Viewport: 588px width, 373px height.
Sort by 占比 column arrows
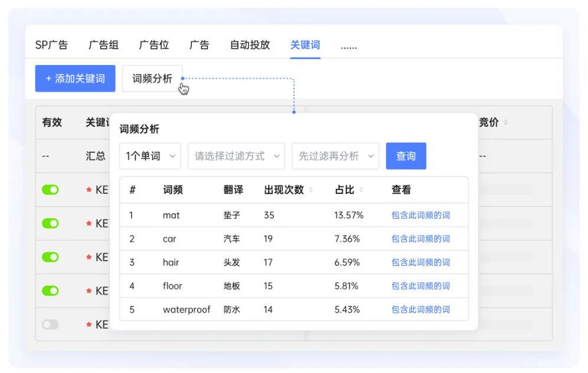point(361,190)
